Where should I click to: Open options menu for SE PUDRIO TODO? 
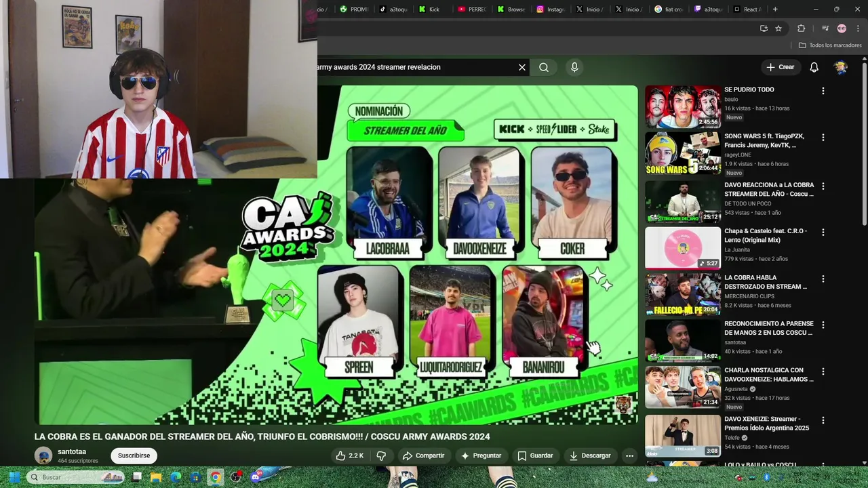click(x=823, y=91)
